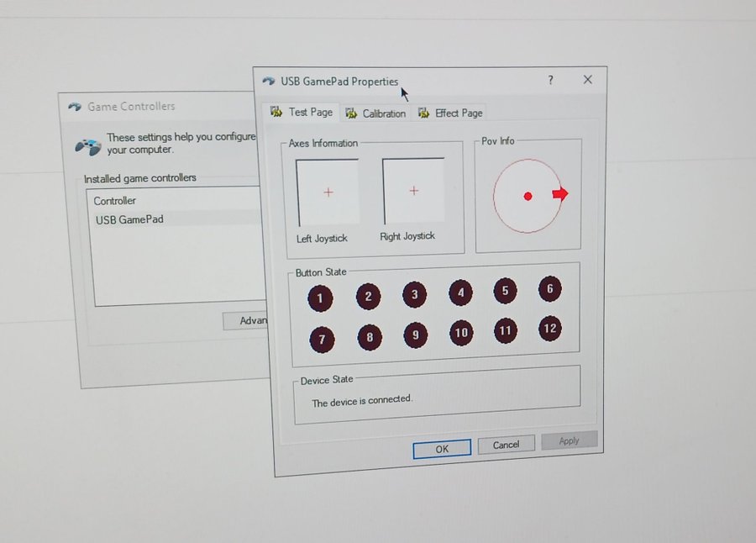The image size is (756, 543).
Task: Click button indicator number 10
Action: [460, 333]
